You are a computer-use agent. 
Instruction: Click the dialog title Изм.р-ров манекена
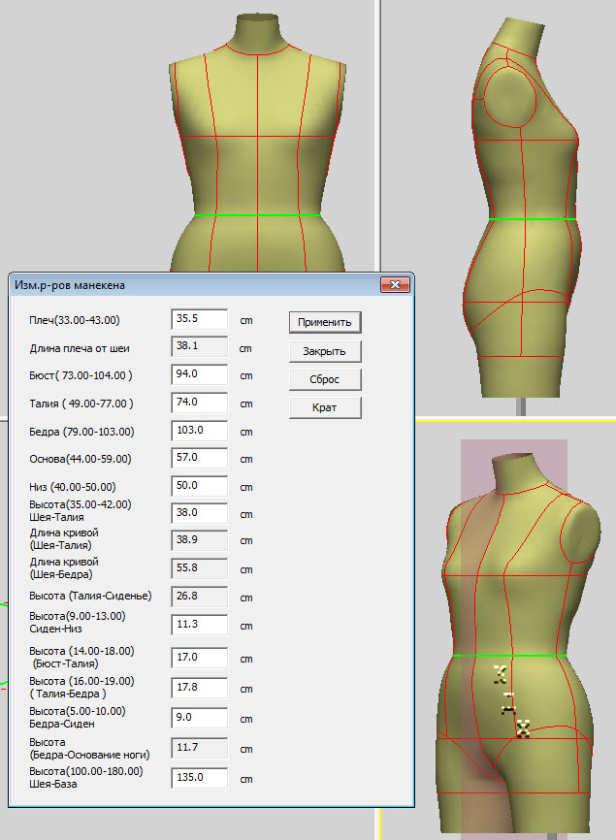(70, 285)
